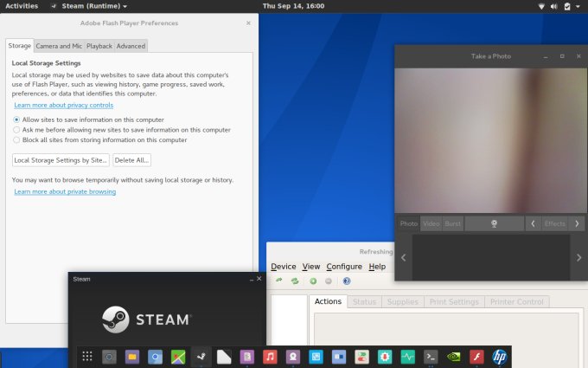The height and width of the screenshot is (368, 588).
Task: Select Ask me before allowing new sites
Action: pos(17,129)
